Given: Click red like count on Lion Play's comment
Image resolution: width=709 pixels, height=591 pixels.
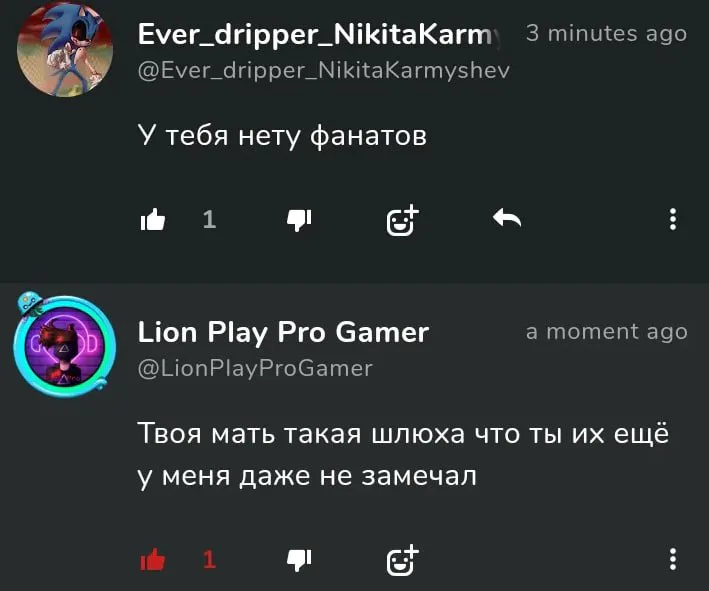Looking at the screenshot, I should tap(209, 560).
